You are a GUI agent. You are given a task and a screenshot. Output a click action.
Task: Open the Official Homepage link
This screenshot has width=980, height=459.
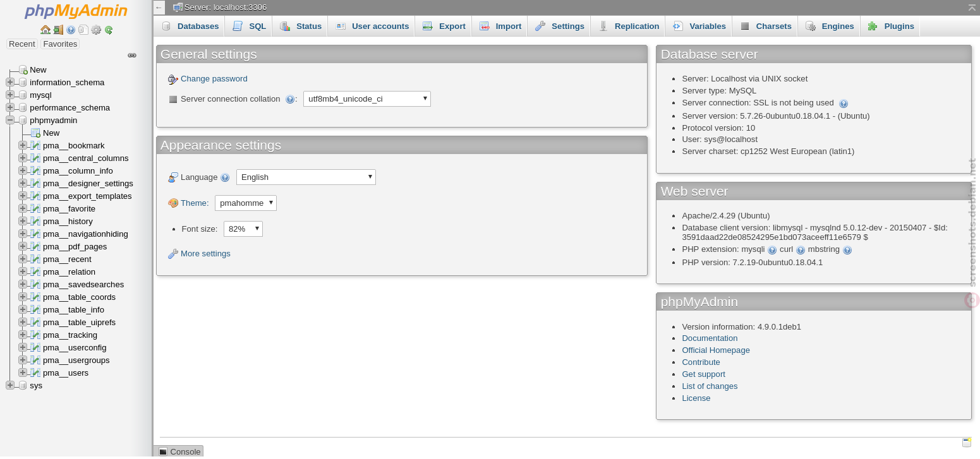(716, 350)
